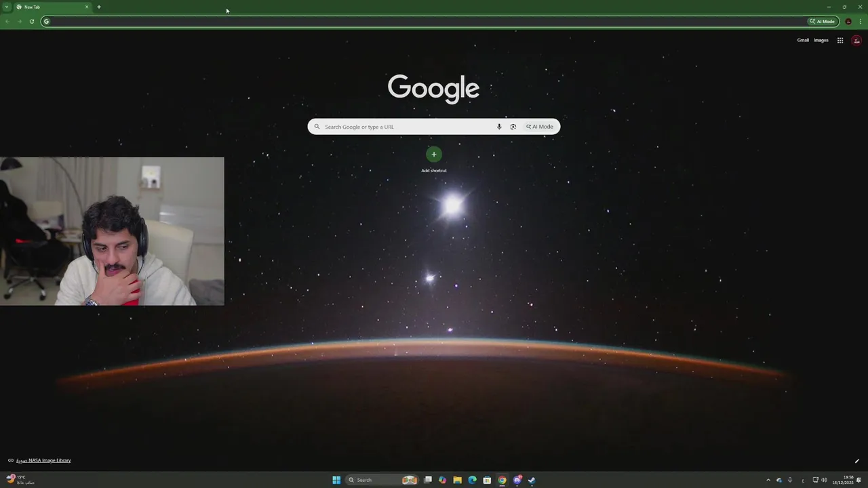868x488 pixels.
Task: Click the Chrome icon on the taskbar
Action: [x=502, y=480]
